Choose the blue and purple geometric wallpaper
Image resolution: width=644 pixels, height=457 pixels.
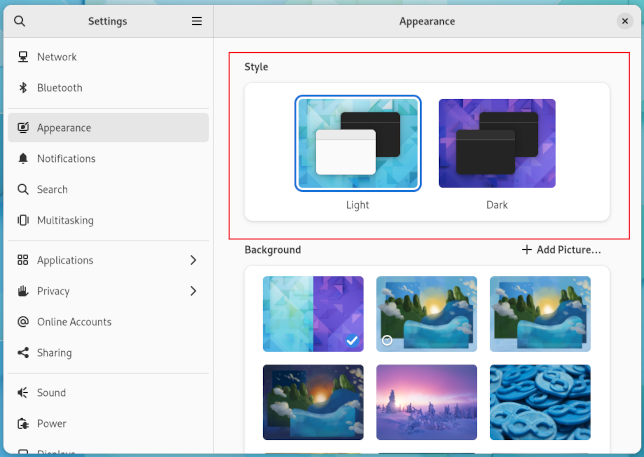coord(313,314)
